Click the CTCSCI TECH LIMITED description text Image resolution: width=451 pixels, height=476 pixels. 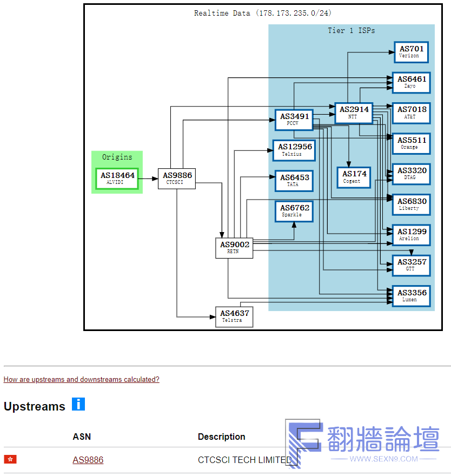point(244,460)
